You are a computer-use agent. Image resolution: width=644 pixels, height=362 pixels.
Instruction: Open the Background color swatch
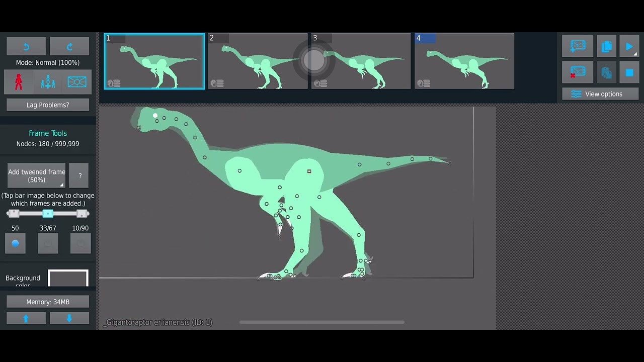(x=68, y=278)
